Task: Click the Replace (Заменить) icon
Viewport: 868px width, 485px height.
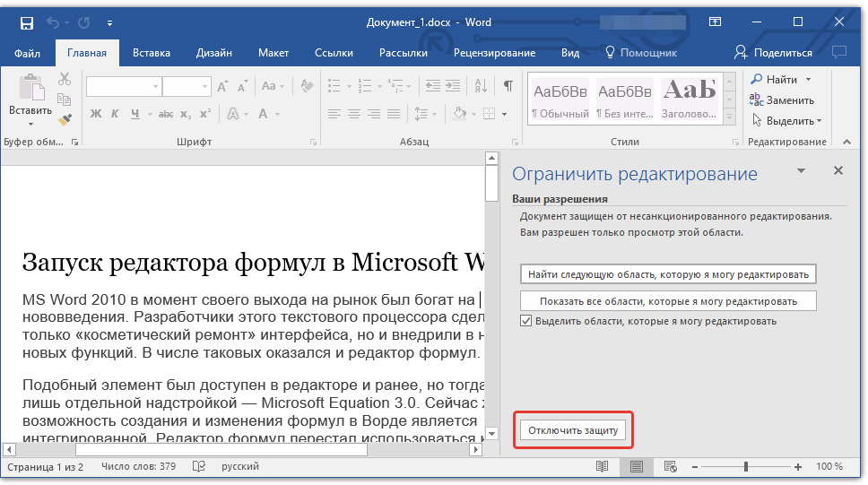Action: click(x=757, y=100)
